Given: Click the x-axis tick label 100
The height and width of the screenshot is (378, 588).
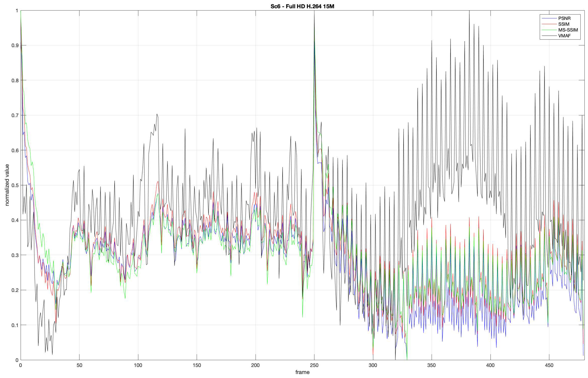Looking at the screenshot, I should pyautogui.click(x=138, y=365).
